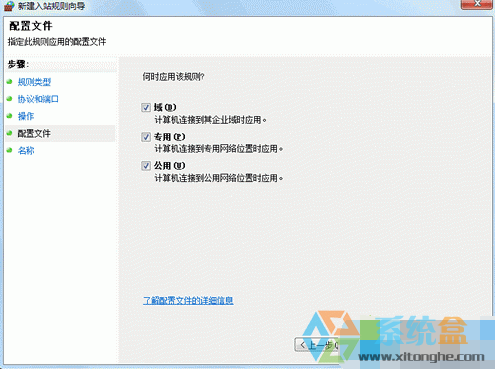
Task: Click text 计算机连接到公用网络位置时应用
Action: tap(218, 178)
